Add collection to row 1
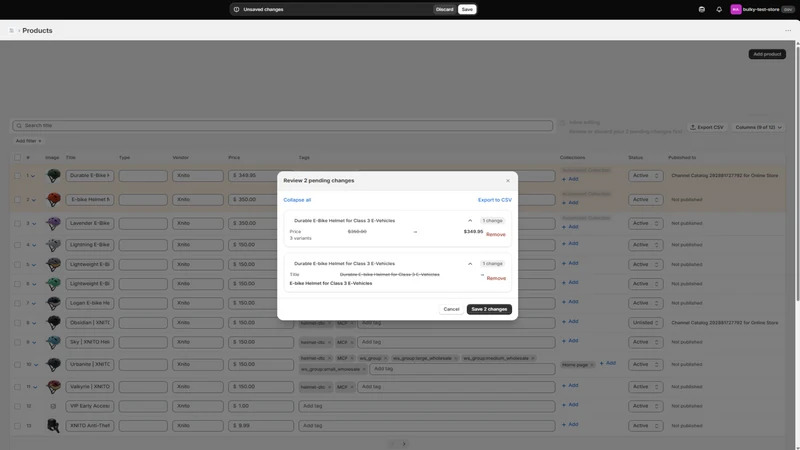800x450 pixels. click(x=570, y=179)
